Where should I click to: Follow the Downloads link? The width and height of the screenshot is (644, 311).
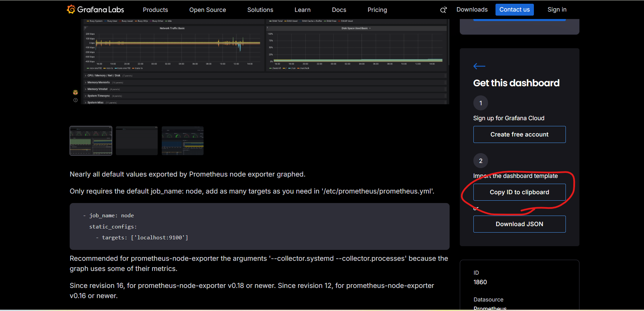pos(472,10)
